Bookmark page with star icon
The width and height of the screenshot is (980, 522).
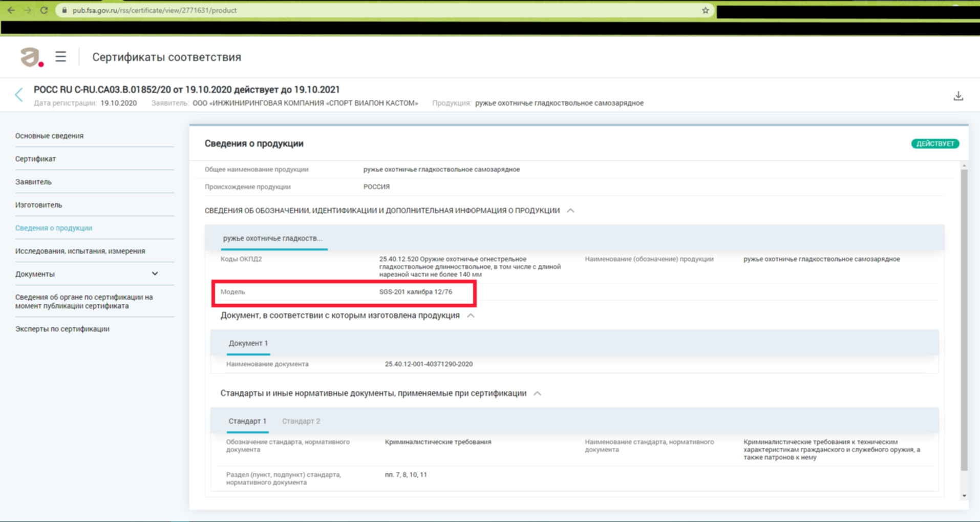tap(705, 10)
